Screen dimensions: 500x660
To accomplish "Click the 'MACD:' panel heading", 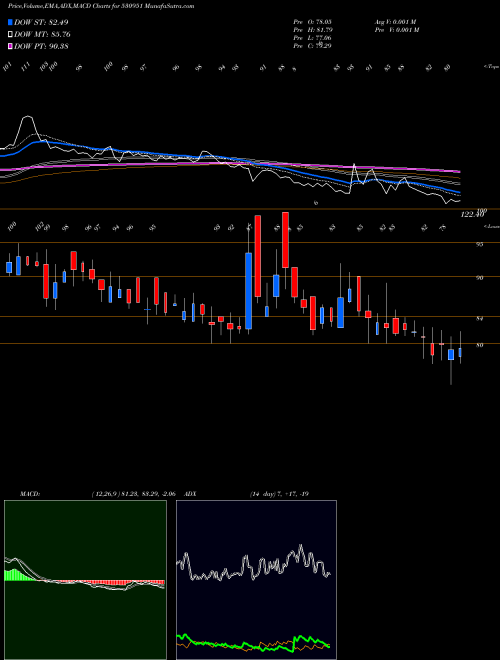I will [30, 494].
